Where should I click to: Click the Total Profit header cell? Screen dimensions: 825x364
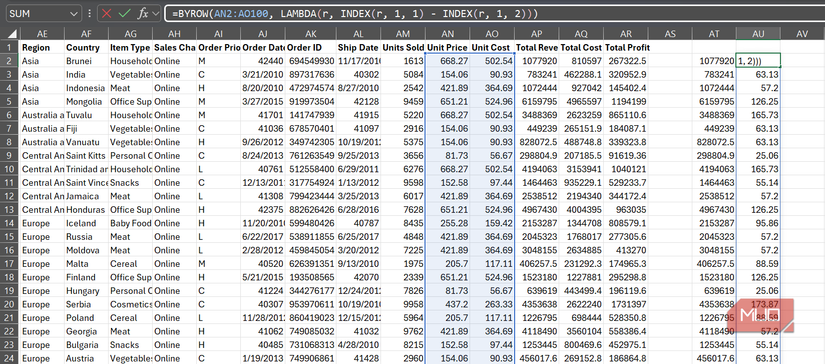(626, 47)
